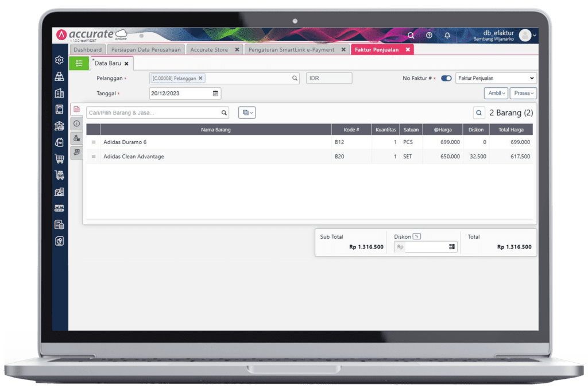
Task: Open the factory sidebar module icon
Action: [x=59, y=208]
